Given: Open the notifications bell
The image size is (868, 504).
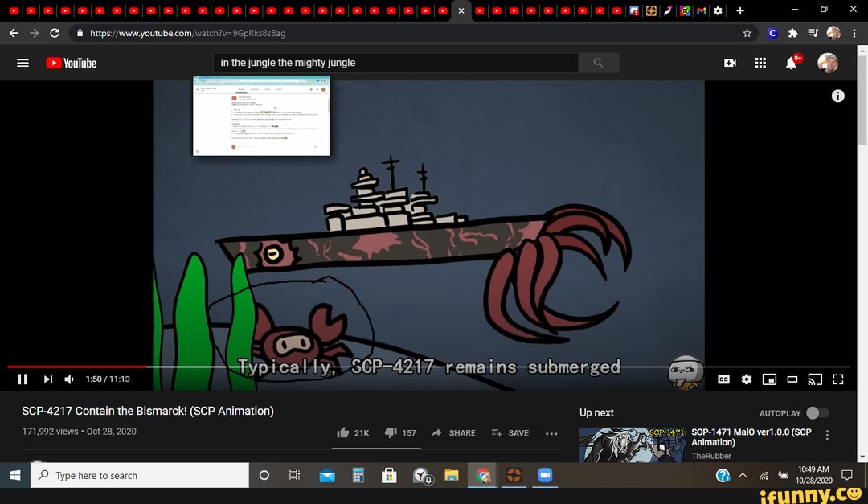Looking at the screenshot, I should [792, 63].
